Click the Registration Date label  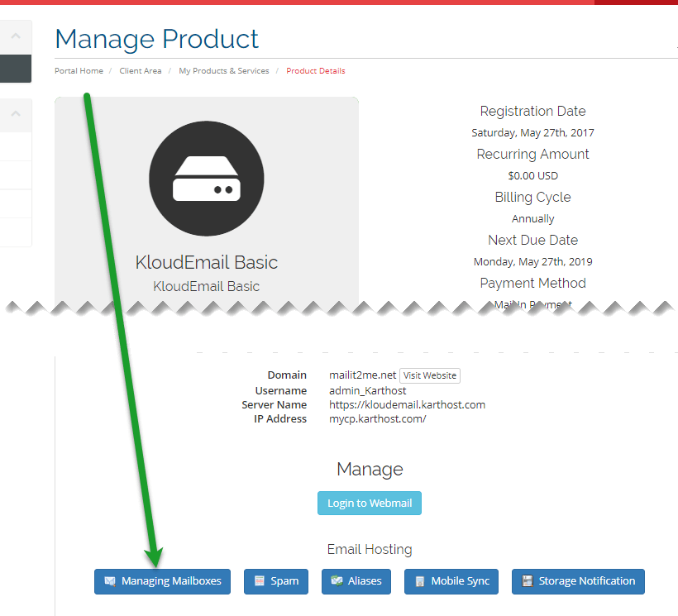(532, 111)
